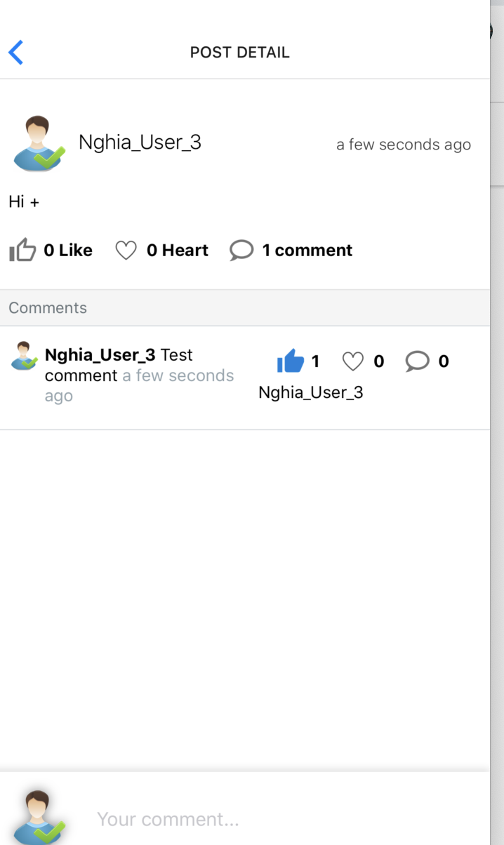Image resolution: width=504 pixels, height=845 pixels.
Task: Tap the Heart icon on the post
Action: pos(126,250)
